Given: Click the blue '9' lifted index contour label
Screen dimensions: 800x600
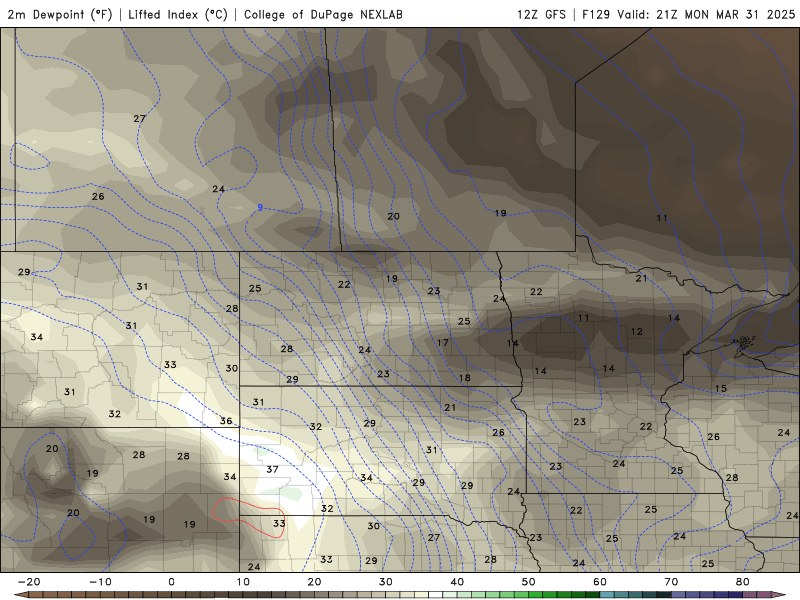Looking at the screenshot, I should 260,208.
